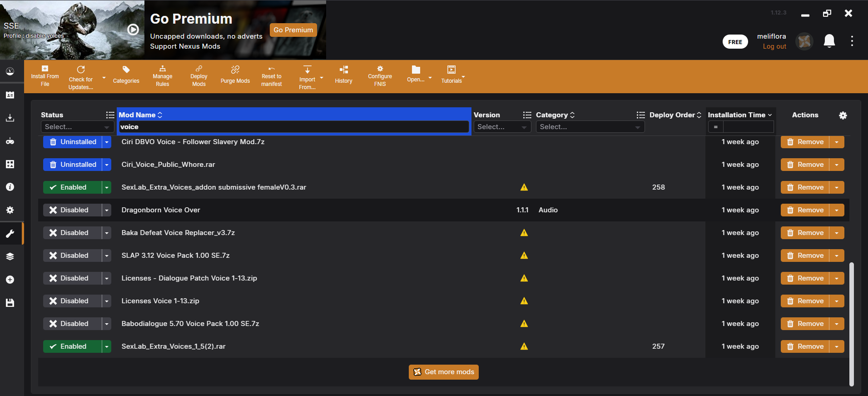Expand Remove dropdown arrow for Dragonborn Voice Over

click(x=837, y=210)
